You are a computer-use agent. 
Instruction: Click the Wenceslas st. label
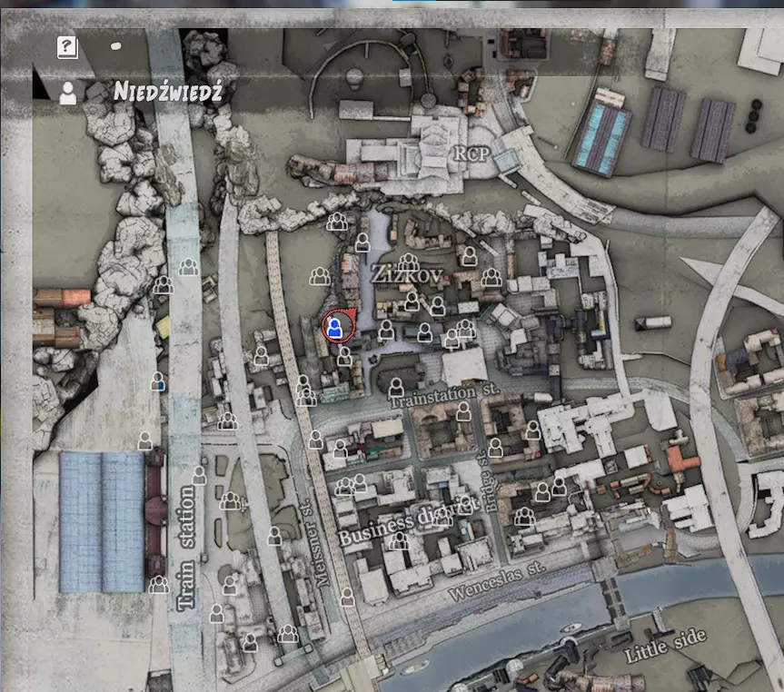click(497, 580)
